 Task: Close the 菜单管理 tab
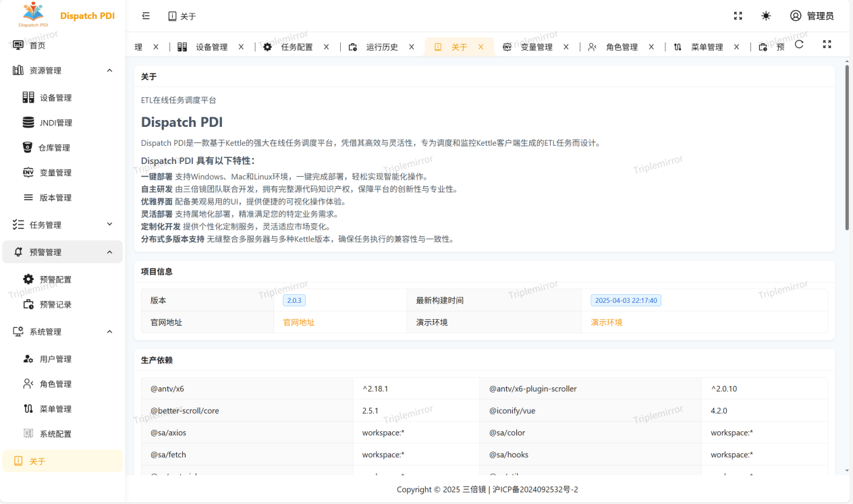click(736, 47)
